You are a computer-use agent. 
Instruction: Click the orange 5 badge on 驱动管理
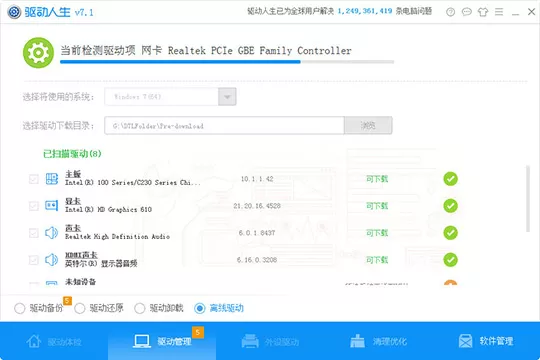(x=198, y=332)
